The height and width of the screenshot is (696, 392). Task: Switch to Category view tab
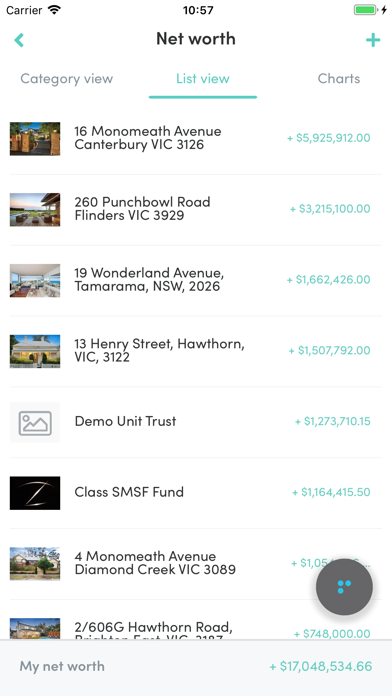[67, 79]
